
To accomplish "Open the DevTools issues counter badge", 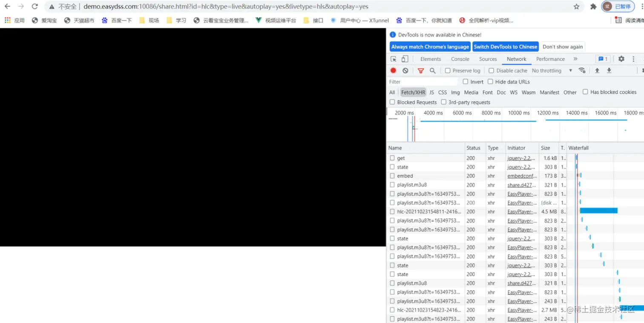I will [603, 59].
